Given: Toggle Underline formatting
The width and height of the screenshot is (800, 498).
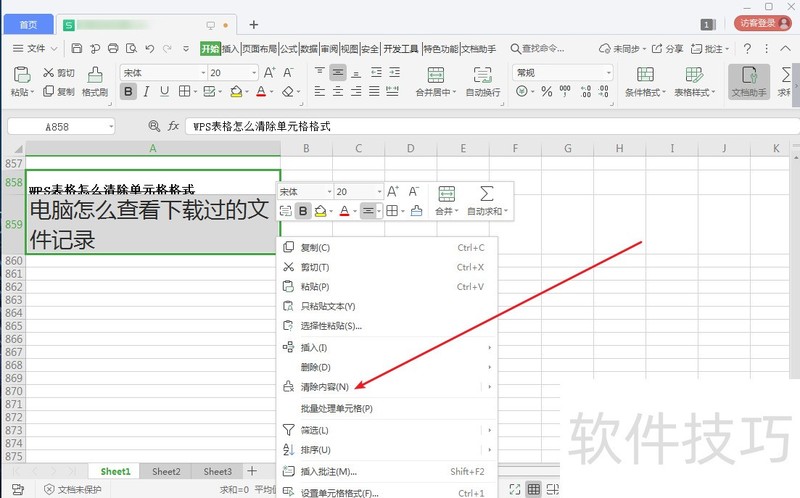Looking at the screenshot, I should [x=164, y=91].
